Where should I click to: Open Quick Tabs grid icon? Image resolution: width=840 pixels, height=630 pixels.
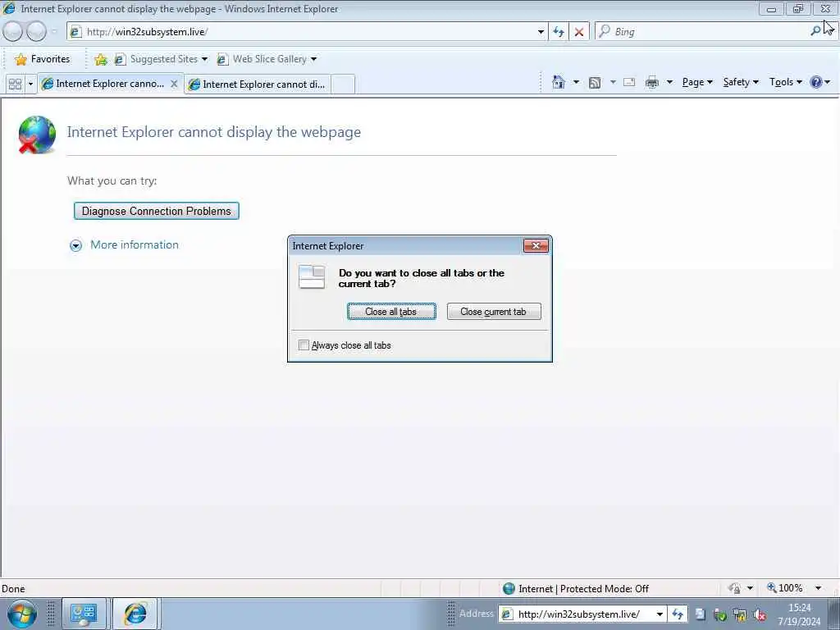(x=15, y=84)
